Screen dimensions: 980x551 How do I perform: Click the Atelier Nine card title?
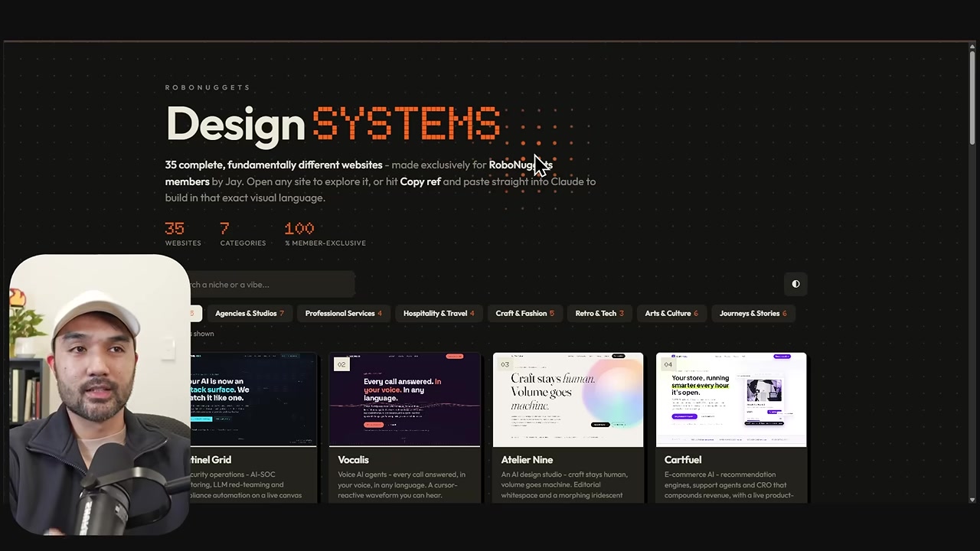pos(527,460)
